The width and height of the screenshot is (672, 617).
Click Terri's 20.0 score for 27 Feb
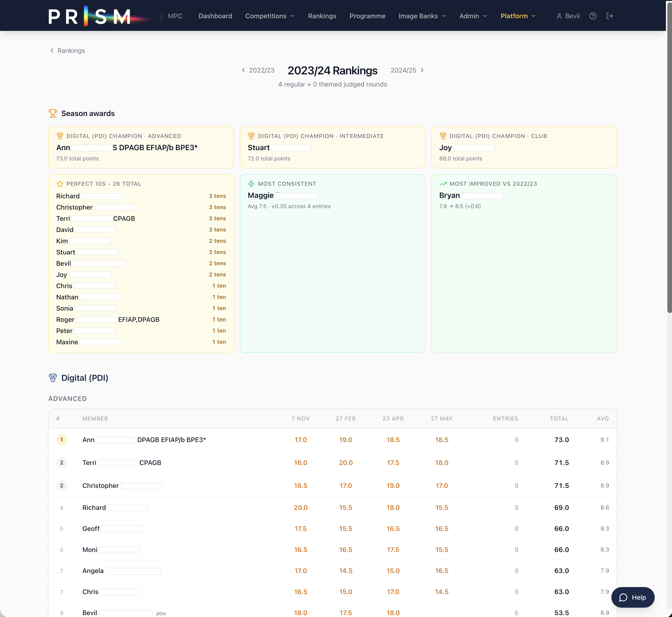click(x=345, y=463)
